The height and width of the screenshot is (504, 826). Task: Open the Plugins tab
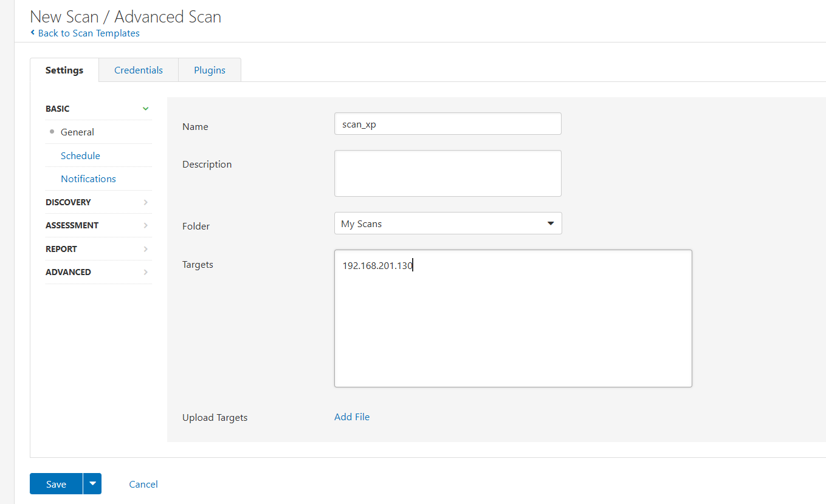[210, 70]
